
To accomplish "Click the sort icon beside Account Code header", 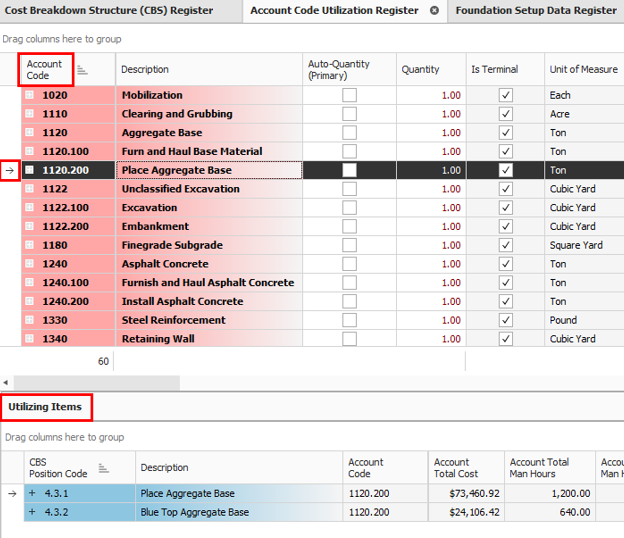I will point(82,70).
